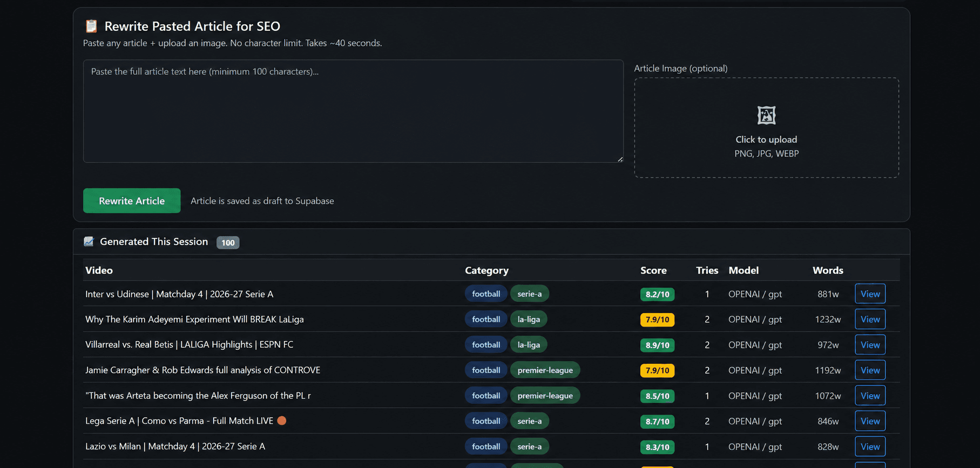Click the Category column header
980x468 pixels.
click(486, 270)
